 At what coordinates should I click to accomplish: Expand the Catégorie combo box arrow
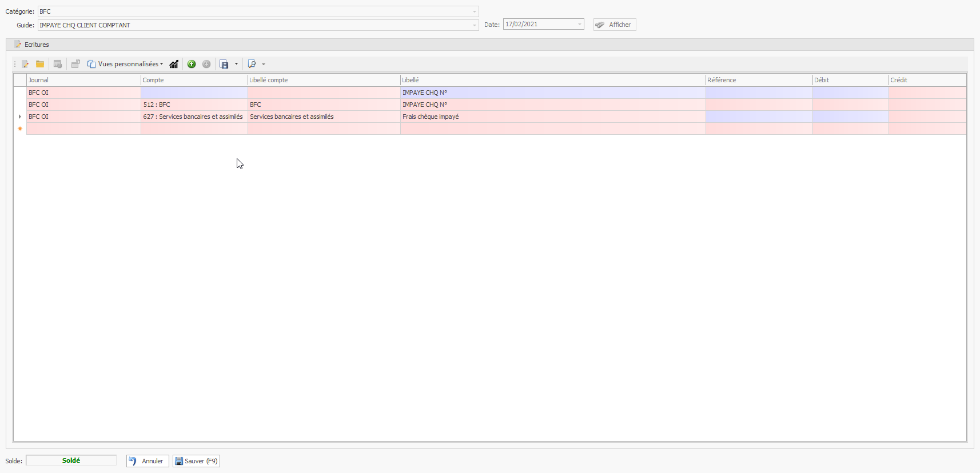(x=474, y=11)
